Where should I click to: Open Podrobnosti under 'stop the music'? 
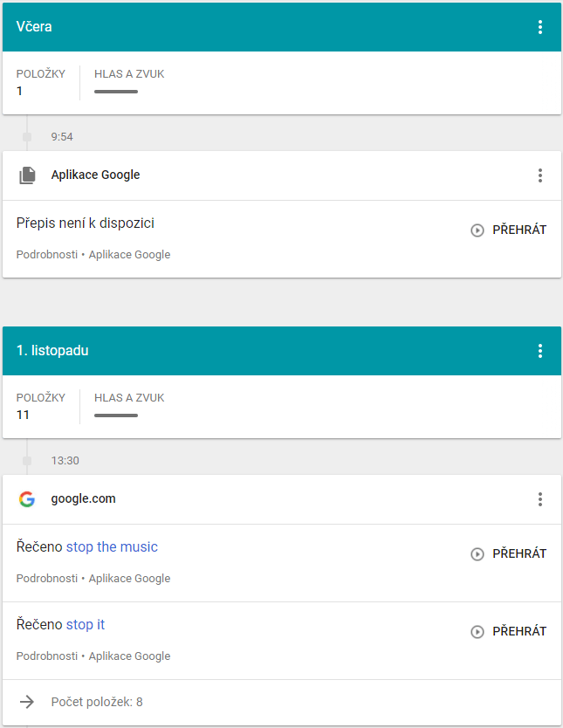point(47,578)
